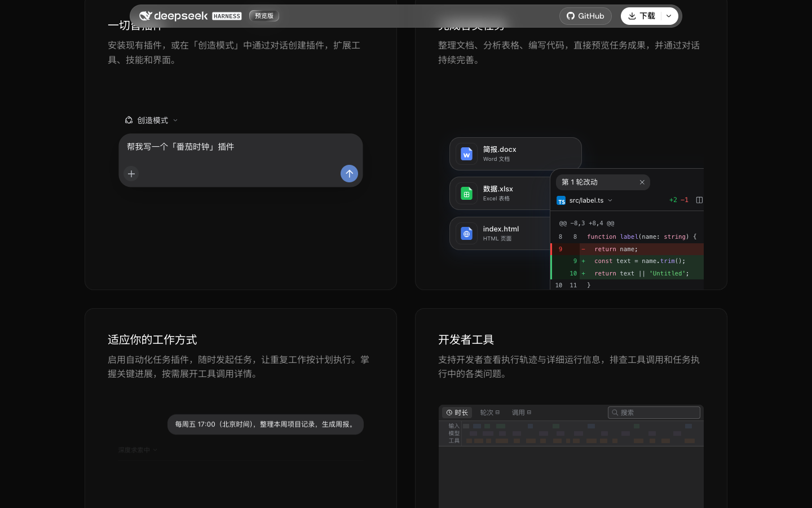Click the removed line 'return name;'
The width and height of the screenshot is (812, 508).
(x=627, y=249)
